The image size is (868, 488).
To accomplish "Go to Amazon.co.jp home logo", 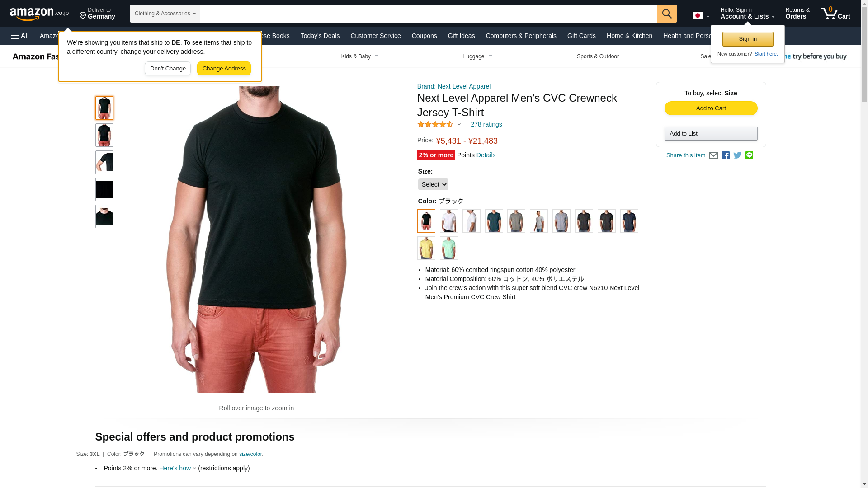I will pyautogui.click(x=39, y=14).
